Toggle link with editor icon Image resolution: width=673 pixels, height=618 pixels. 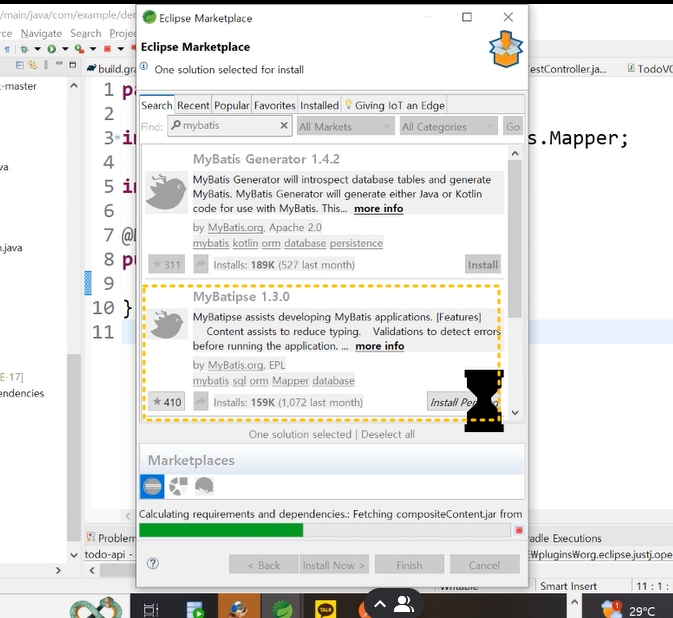click(x=33, y=65)
